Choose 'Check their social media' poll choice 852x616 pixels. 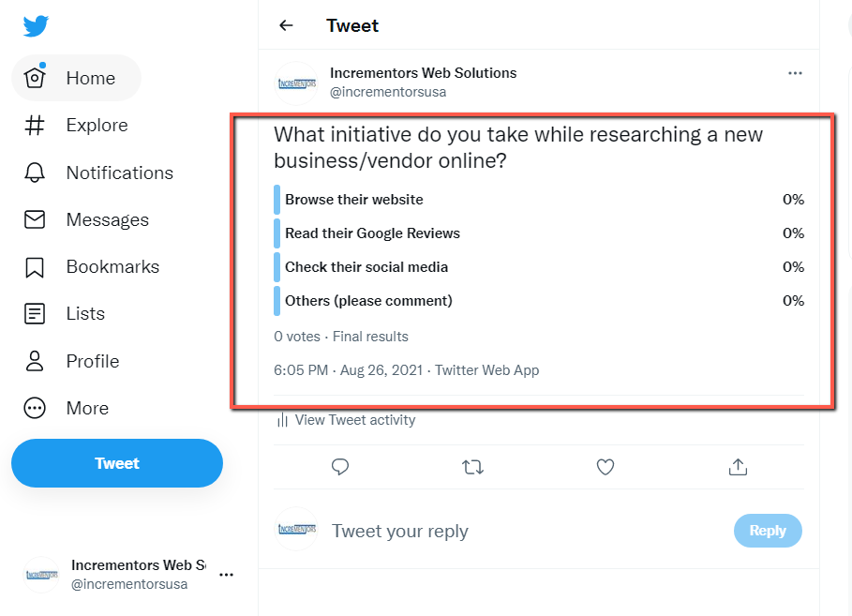(366, 266)
